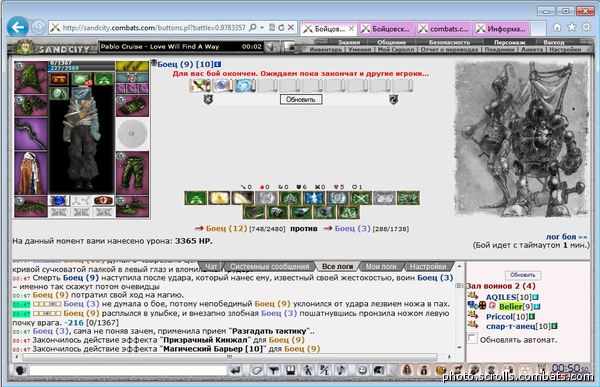Mute the radio player speaker icon

point(271,47)
